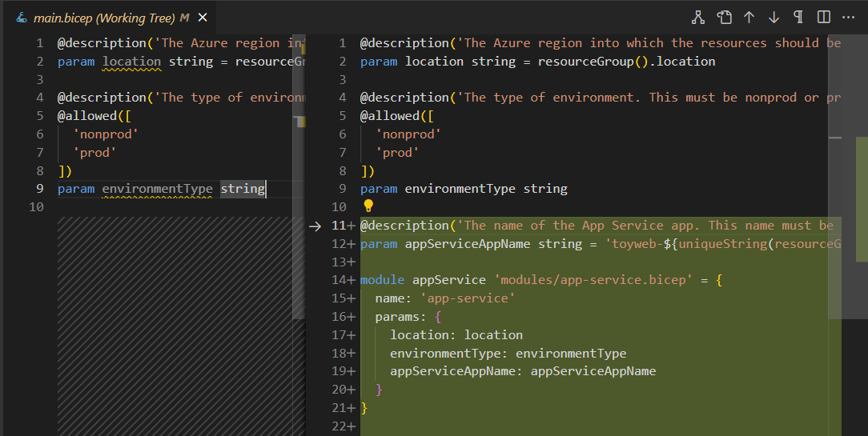Toggle whitespace trimming pilcrow icon

coord(798,17)
